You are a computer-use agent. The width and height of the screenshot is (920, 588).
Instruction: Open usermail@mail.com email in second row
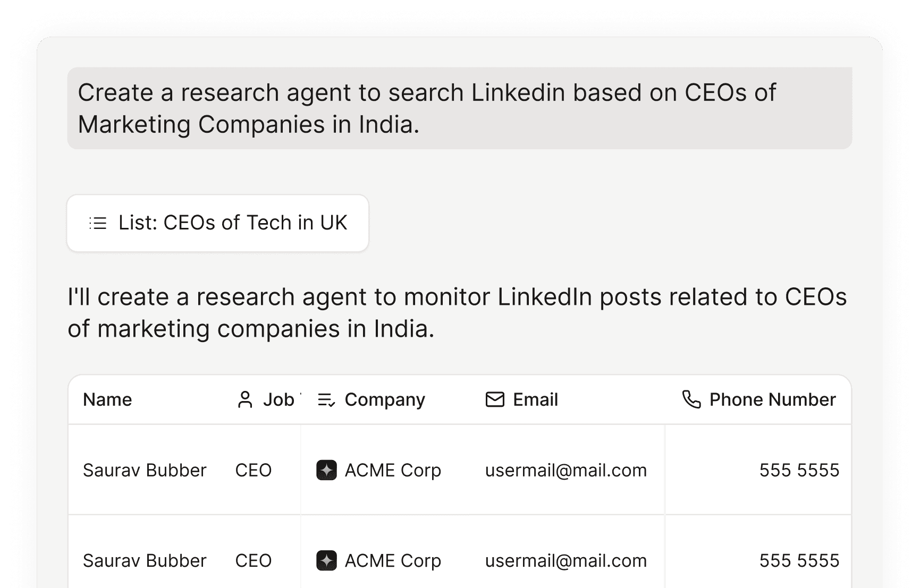coord(565,560)
